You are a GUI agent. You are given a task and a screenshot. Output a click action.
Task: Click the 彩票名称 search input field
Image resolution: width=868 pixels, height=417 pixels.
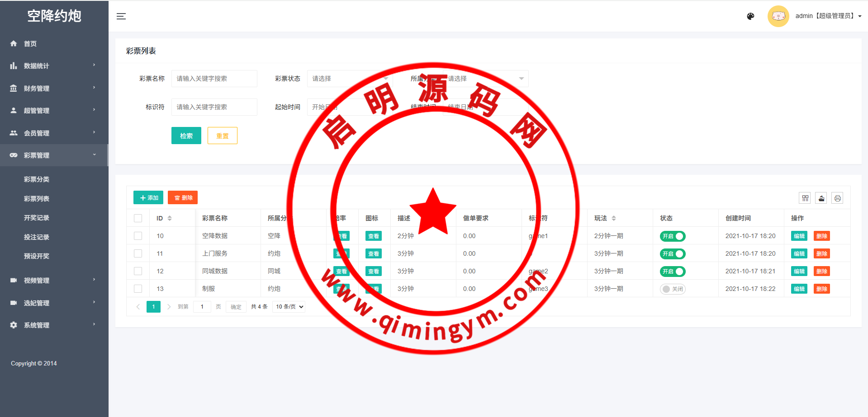click(214, 79)
